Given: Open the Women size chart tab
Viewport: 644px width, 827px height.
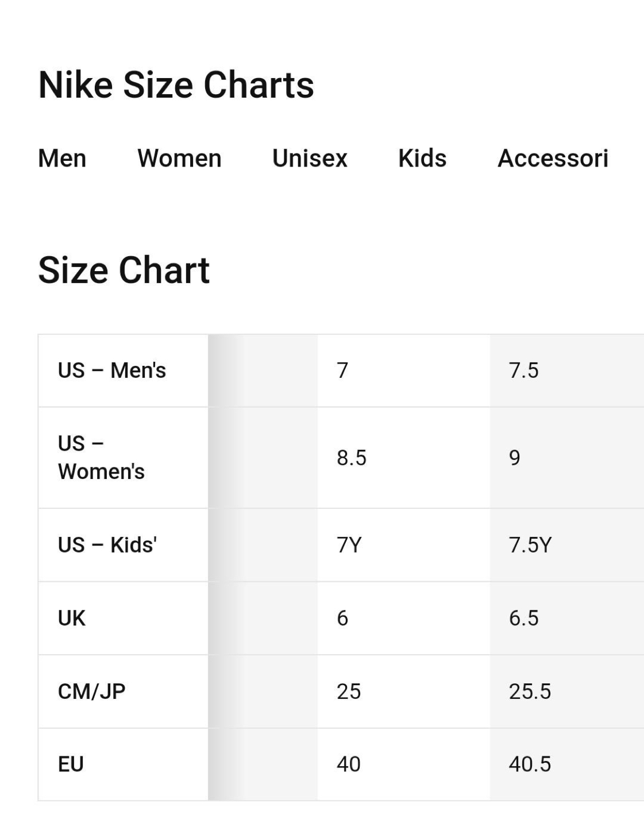Looking at the screenshot, I should pos(179,159).
